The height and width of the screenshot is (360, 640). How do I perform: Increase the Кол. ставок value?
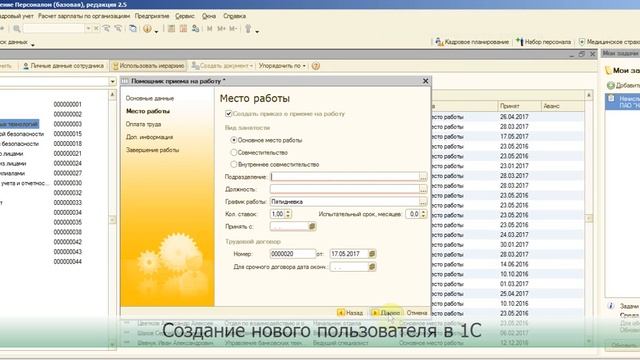(288, 212)
